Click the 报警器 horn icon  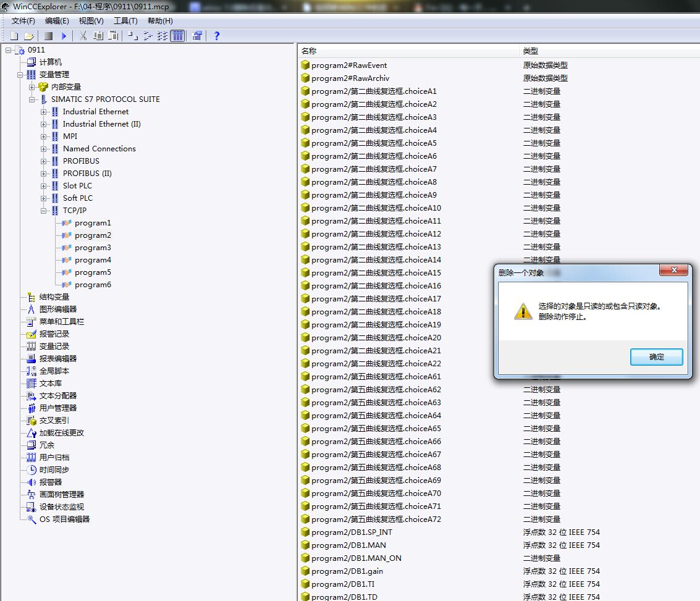[x=32, y=482]
